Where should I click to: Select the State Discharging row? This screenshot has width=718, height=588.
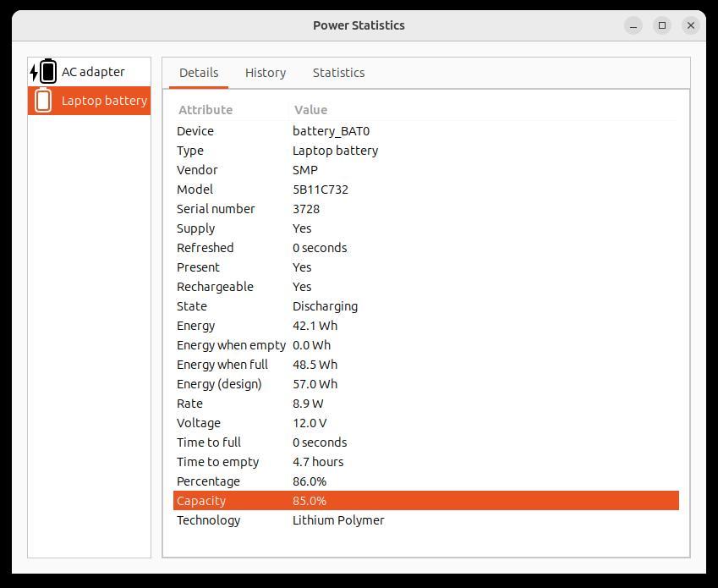(x=425, y=306)
